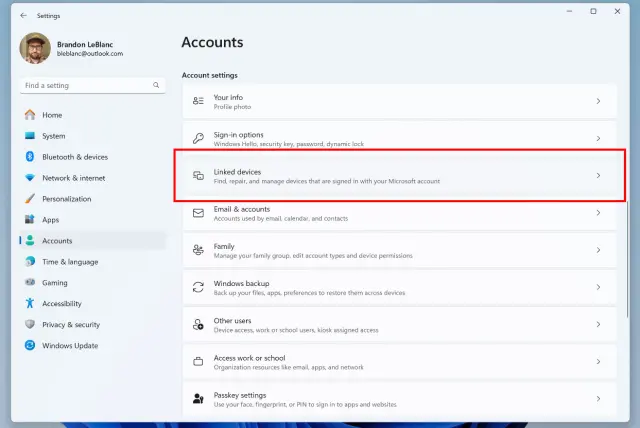Click the Gaming controller icon
The width and height of the screenshot is (640, 428).
(30, 283)
